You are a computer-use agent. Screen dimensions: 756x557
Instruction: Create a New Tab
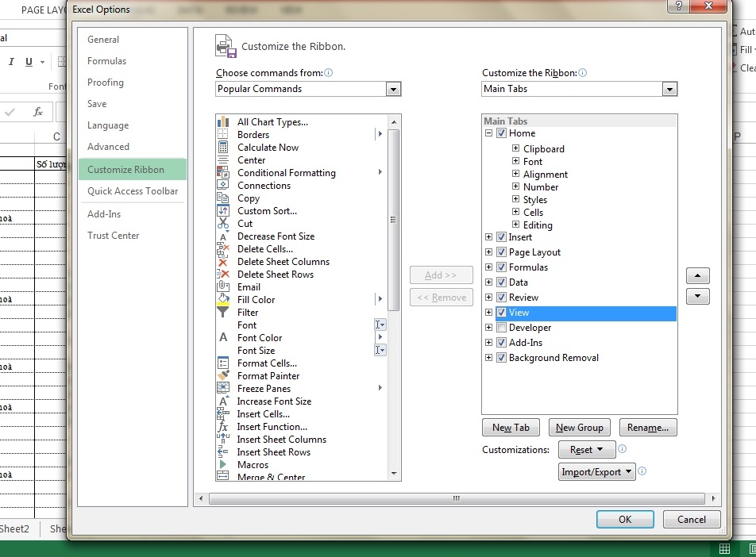click(x=511, y=428)
